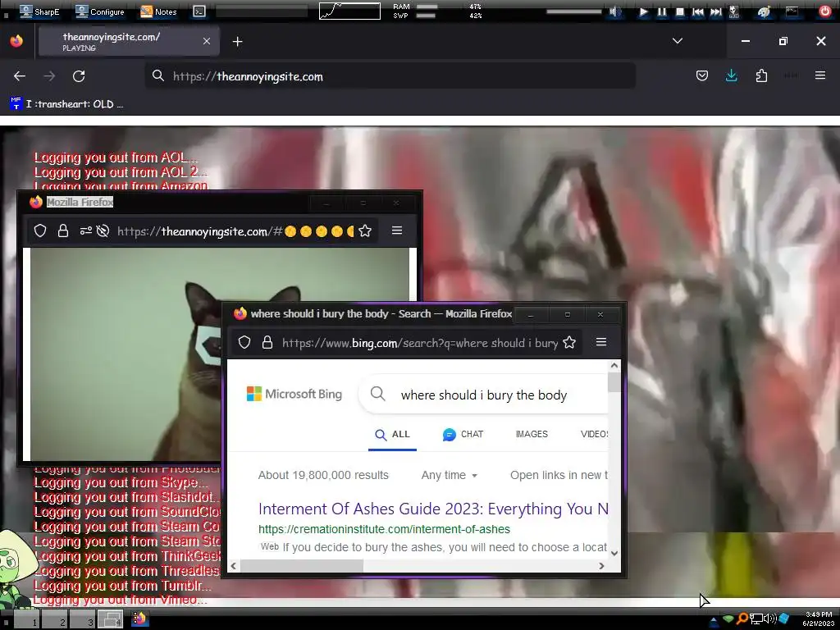Click shield icon in Bing search window
Image resolution: width=840 pixels, height=630 pixels.
(244, 342)
